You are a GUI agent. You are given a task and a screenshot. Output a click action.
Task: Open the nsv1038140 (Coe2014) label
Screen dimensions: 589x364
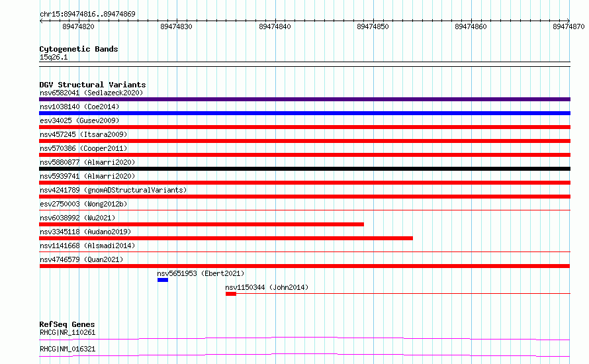tap(79, 107)
